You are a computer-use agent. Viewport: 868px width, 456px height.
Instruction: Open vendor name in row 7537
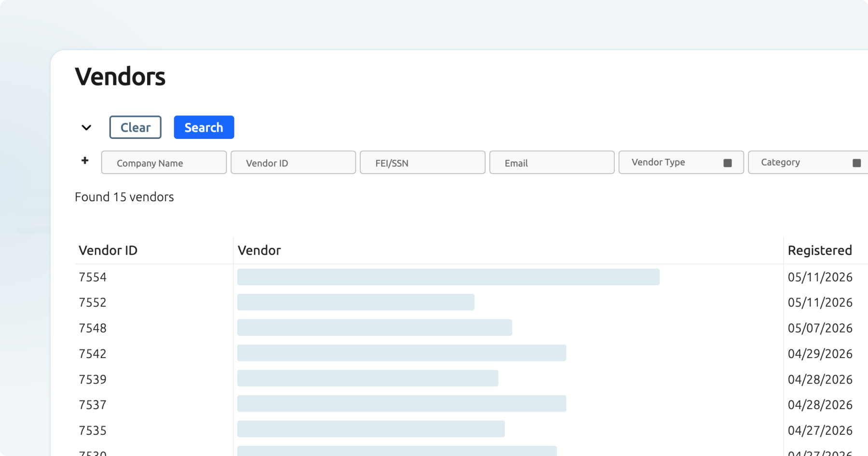coord(402,403)
